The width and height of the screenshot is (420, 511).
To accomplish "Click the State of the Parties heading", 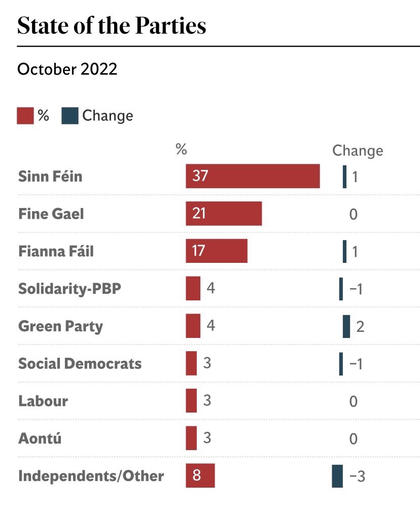I will coord(112,26).
